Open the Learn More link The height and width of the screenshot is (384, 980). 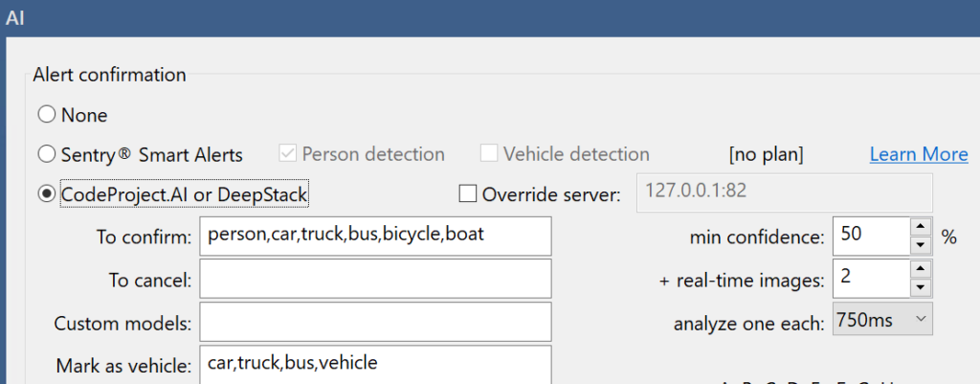(x=919, y=154)
